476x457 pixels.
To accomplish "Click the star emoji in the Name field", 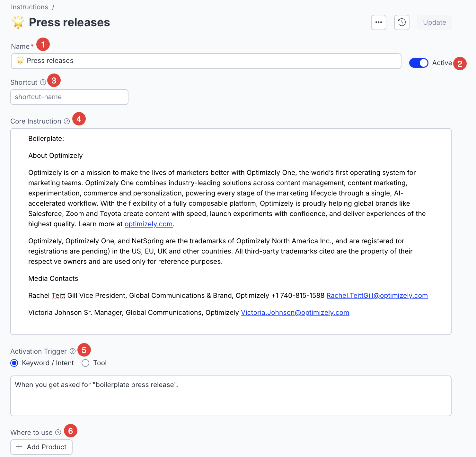I will click(x=20, y=61).
